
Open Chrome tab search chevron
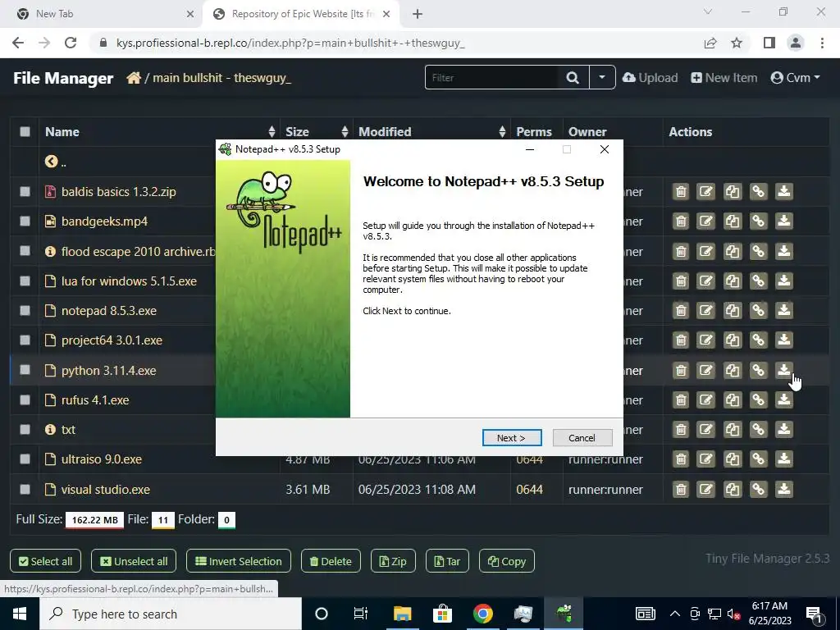pyautogui.click(x=708, y=12)
